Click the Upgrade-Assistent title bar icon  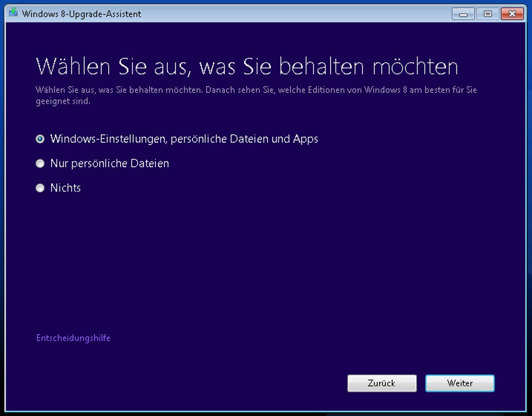[13, 13]
